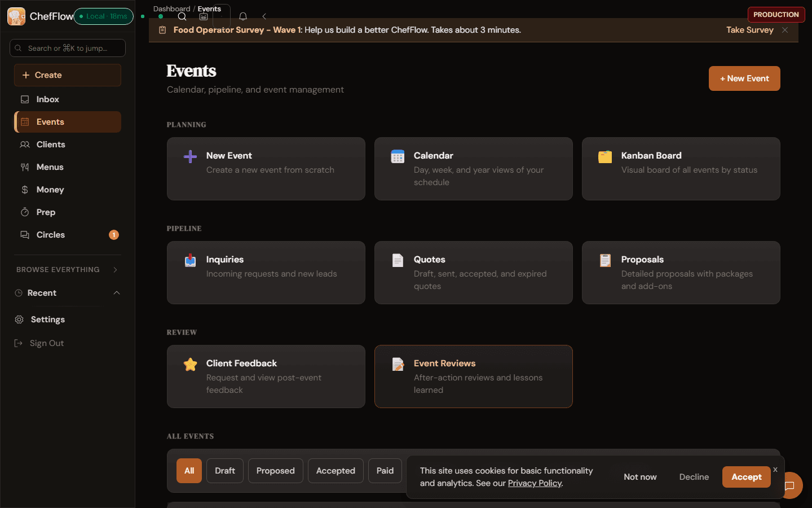This screenshot has width=812, height=508.
Task: Accept the cookies
Action: 747,477
